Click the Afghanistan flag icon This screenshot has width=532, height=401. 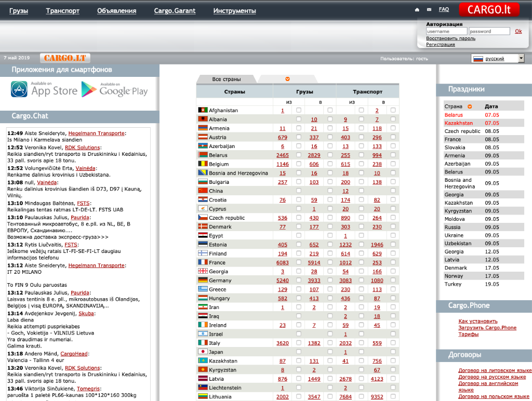[x=203, y=110]
